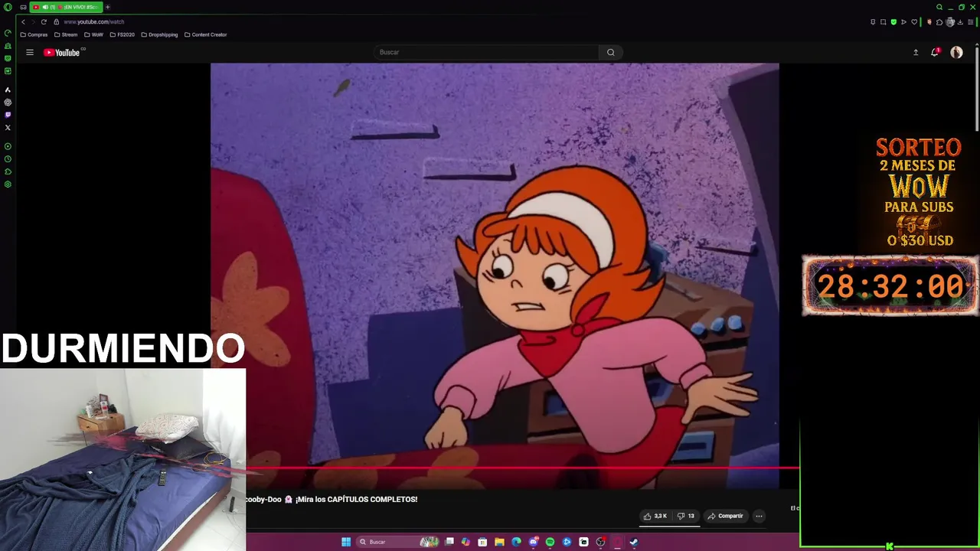Toggle the green ad-blocker shield
The height and width of the screenshot is (551, 980).
pos(893,21)
